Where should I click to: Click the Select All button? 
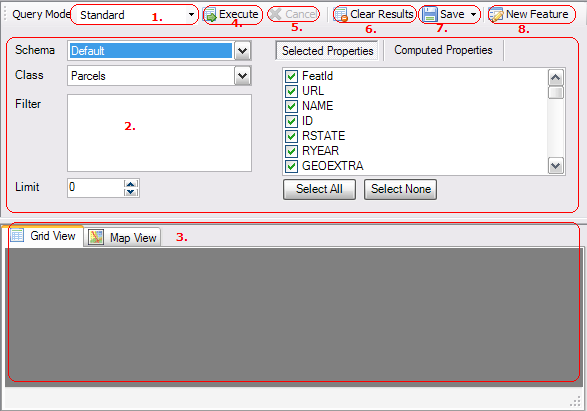(x=319, y=189)
